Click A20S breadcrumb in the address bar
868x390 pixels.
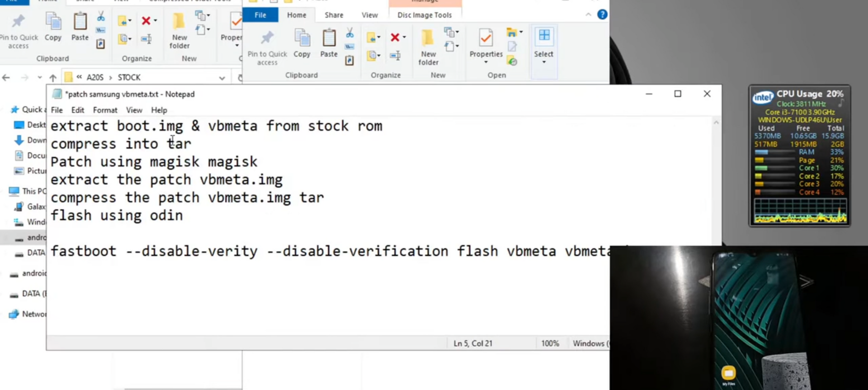point(95,77)
